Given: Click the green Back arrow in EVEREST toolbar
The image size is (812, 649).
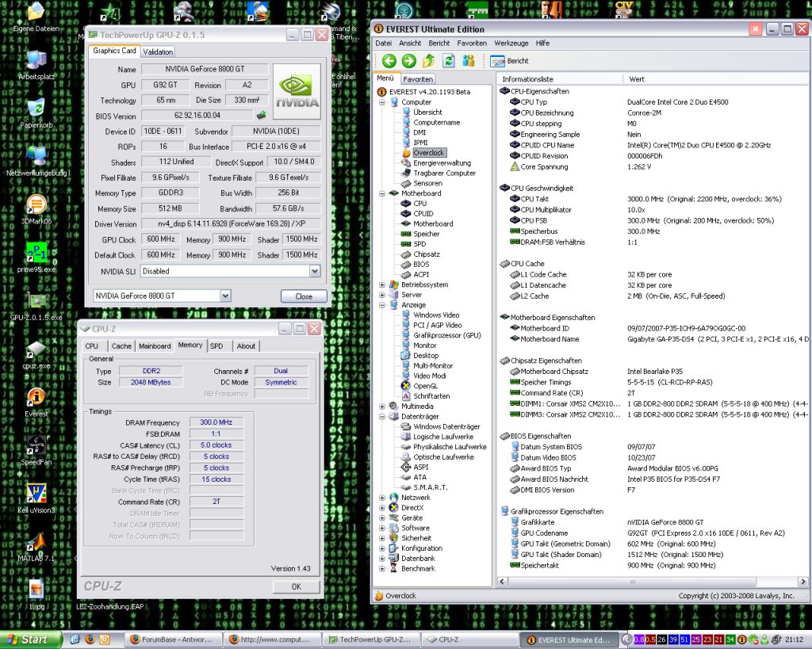Looking at the screenshot, I should click(x=389, y=61).
